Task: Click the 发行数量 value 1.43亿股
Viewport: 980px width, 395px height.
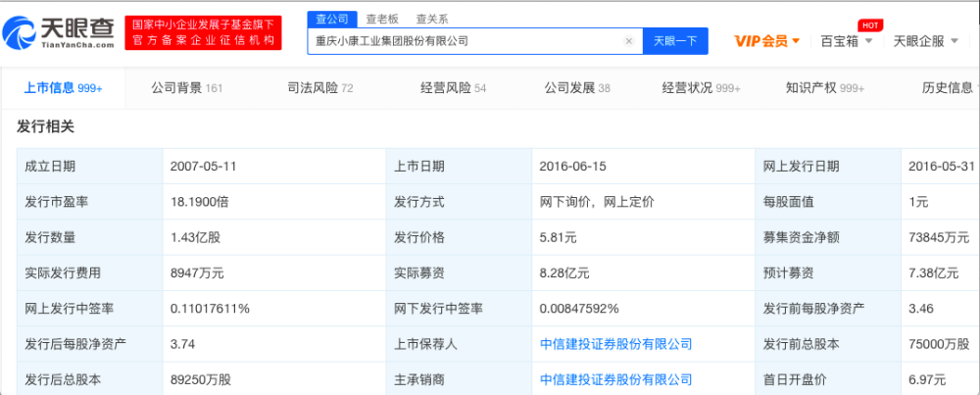Action: 194,237
